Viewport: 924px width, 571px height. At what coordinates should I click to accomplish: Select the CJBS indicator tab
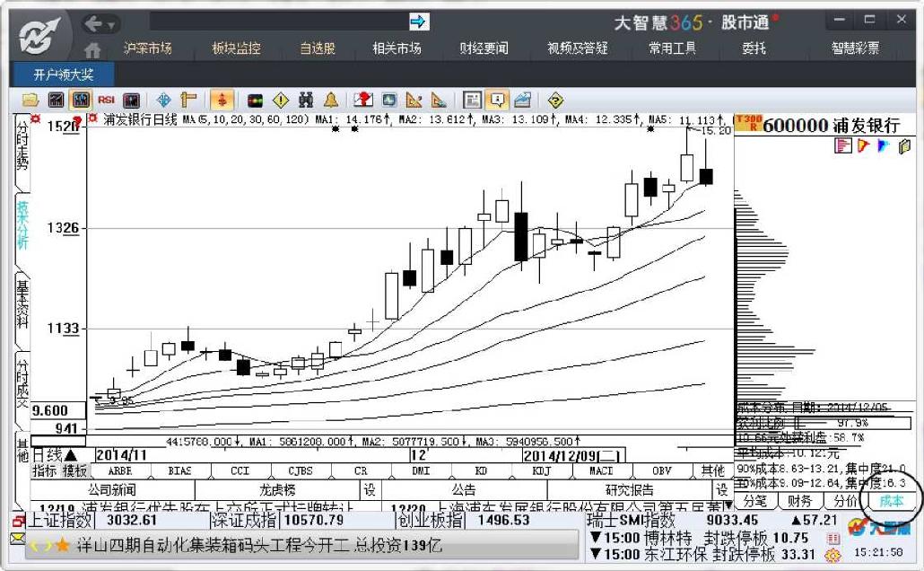[x=300, y=470]
